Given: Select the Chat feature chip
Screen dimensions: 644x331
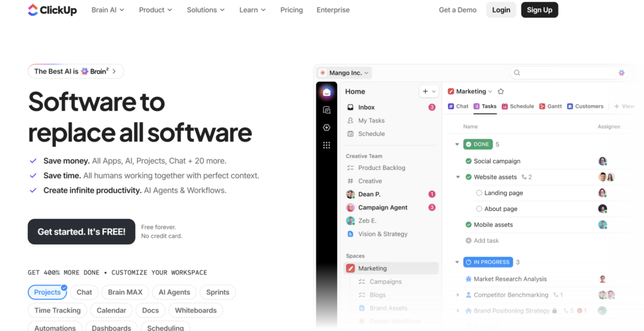Looking at the screenshot, I should click(x=84, y=293).
